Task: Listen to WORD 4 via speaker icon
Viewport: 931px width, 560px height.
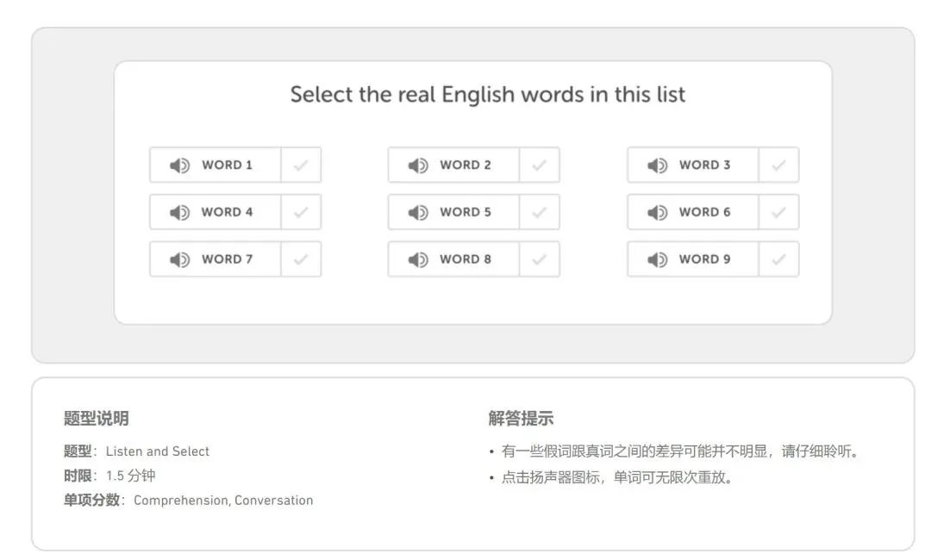Action: 179,212
